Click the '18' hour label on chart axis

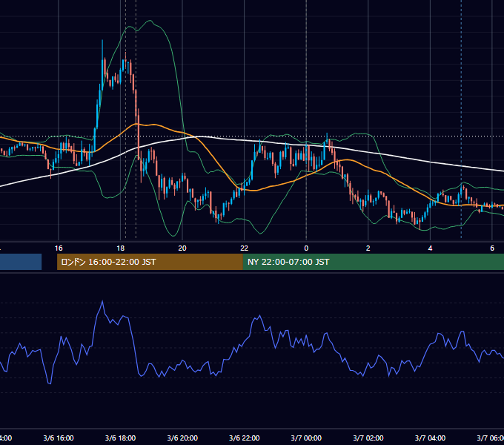point(121,248)
